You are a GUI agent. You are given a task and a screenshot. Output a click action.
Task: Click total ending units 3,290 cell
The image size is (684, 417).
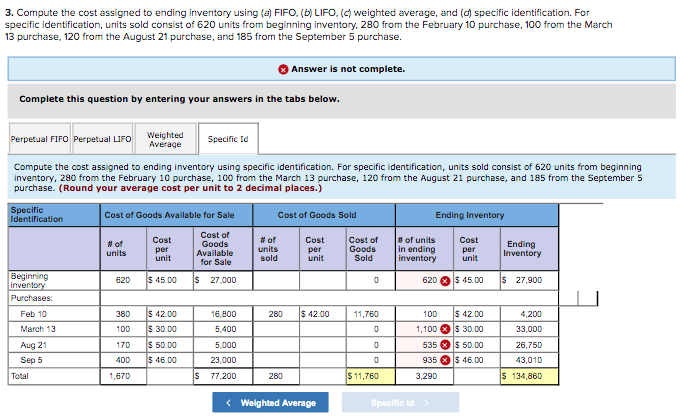click(424, 376)
